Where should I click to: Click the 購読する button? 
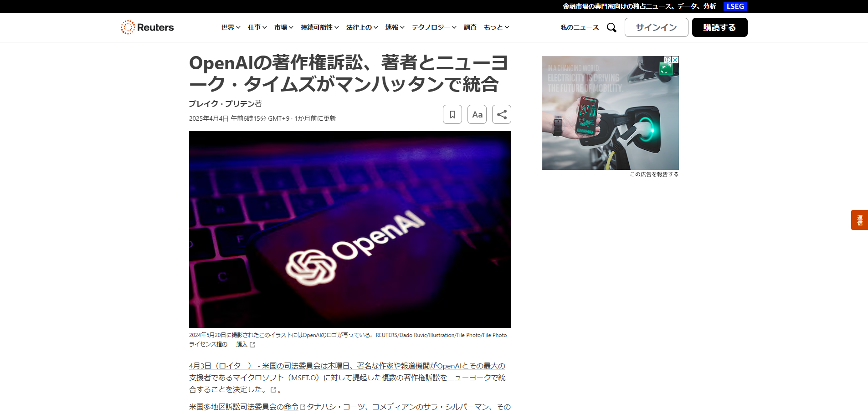(720, 27)
